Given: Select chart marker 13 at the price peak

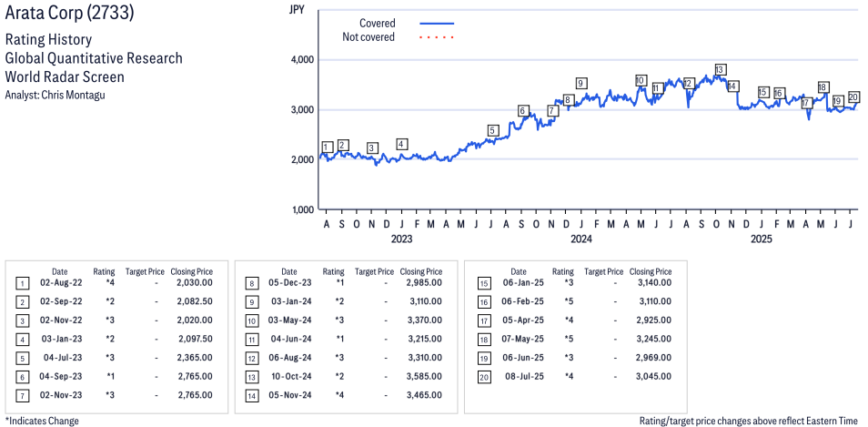Looking at the screenshot, I should click(x=720, y=70).
